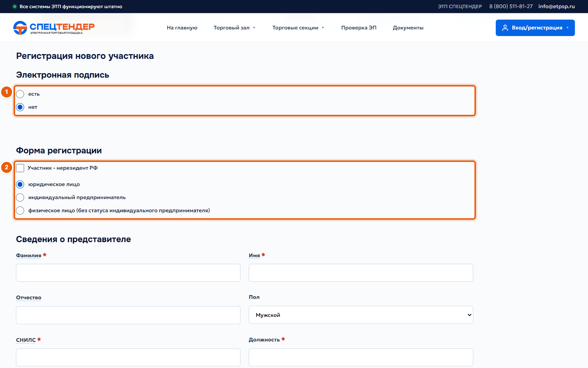
Task: Open 'Проверка ЭП' menu item
Action: pos(359,28)
